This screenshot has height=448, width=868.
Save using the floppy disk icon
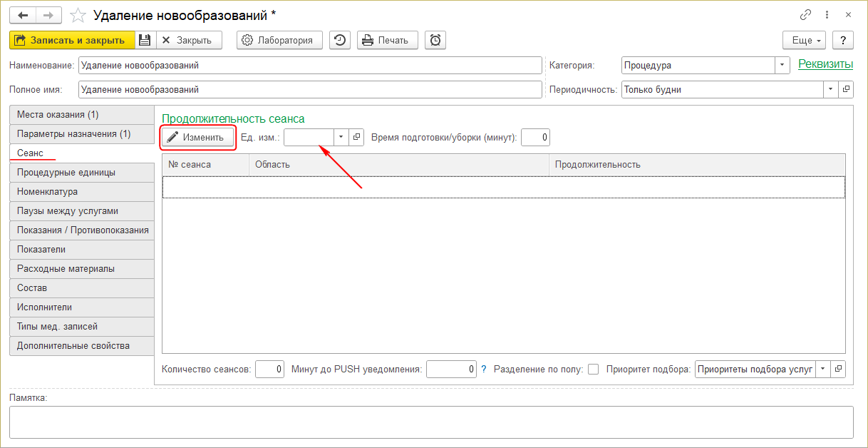click(145, 40)
